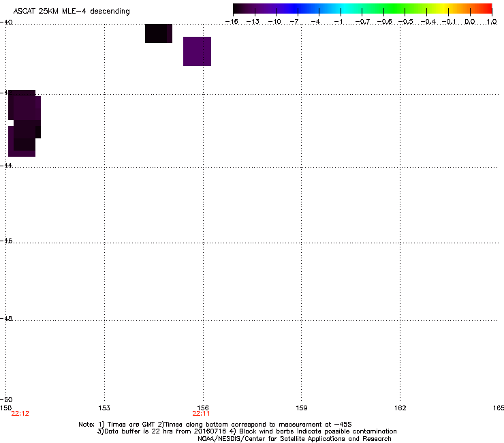Click the black data square at top

point(159,33)
